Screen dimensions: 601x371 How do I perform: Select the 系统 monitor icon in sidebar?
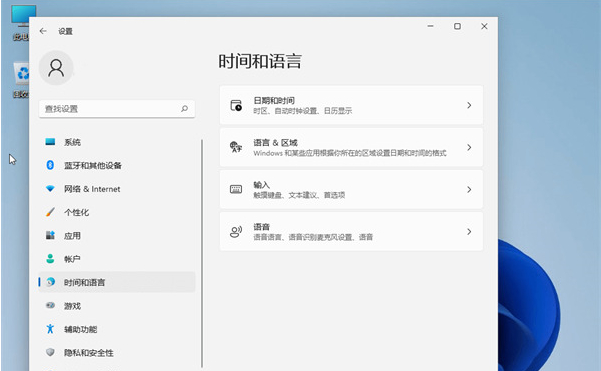pyautogui.click(x=50, y=142)
